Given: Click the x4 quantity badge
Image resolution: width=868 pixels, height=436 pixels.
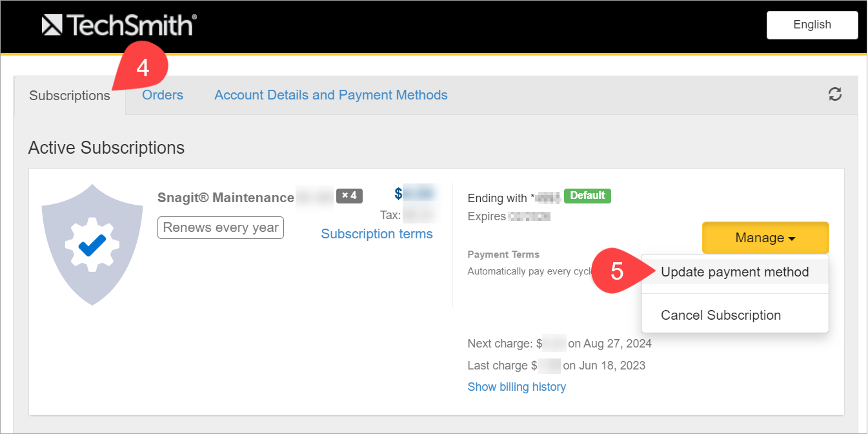Looking at the screenshot, I should 349,196.
